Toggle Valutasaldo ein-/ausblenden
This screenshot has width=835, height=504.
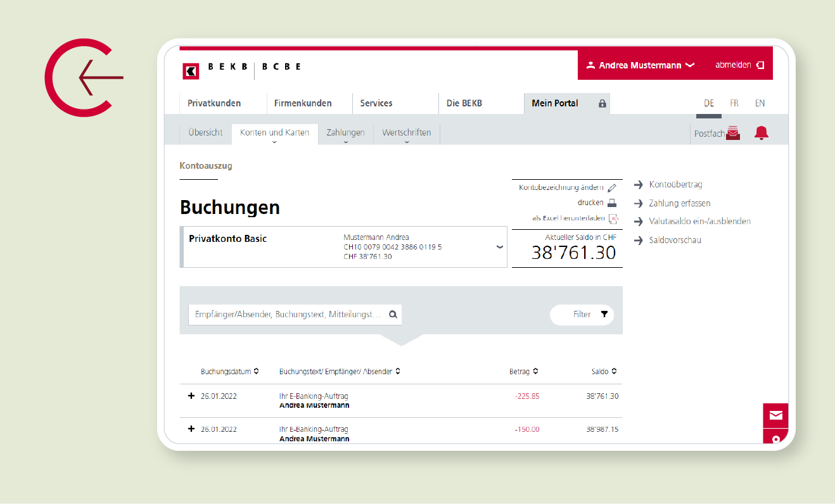[699, 222]
